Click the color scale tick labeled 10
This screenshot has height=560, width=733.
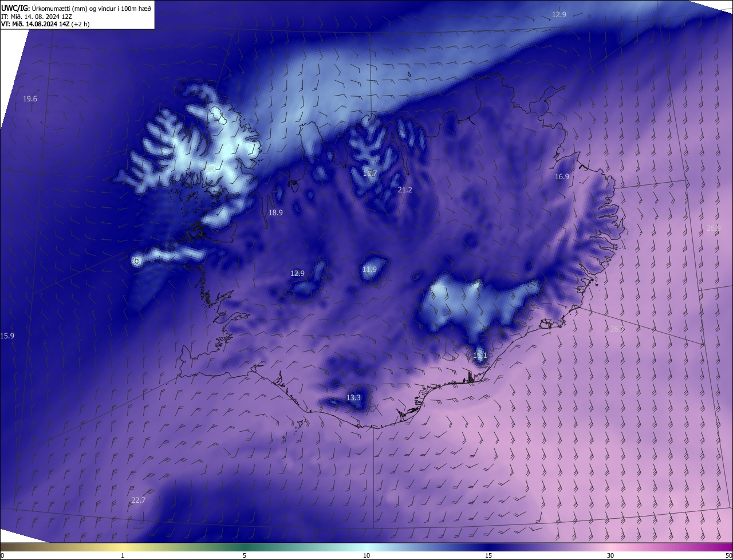click(366, 555)
